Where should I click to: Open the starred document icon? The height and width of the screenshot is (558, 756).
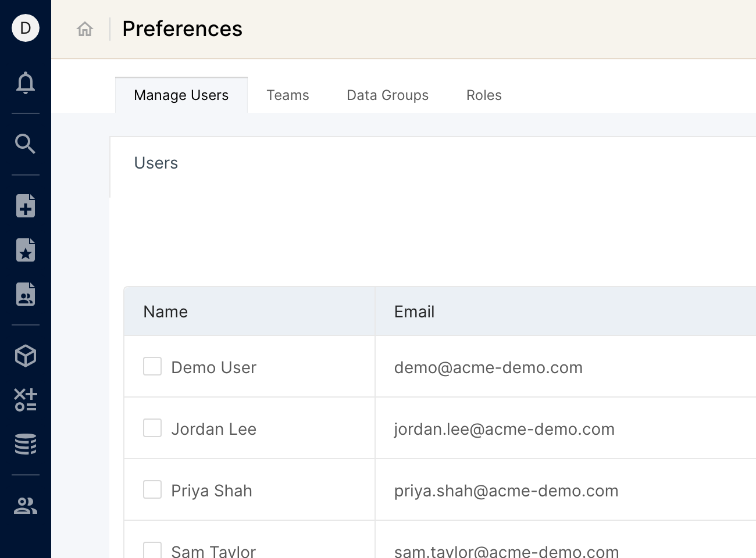tap(26, 250)
